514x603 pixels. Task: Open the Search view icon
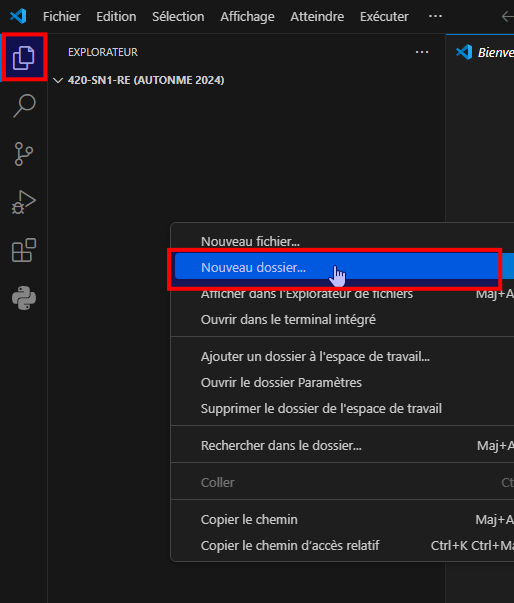coord(24,105)
